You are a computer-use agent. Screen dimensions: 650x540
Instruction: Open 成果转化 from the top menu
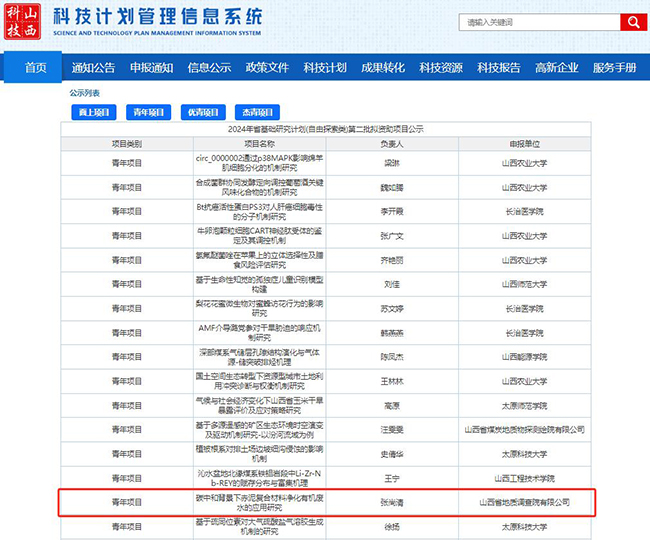point(383,67)
